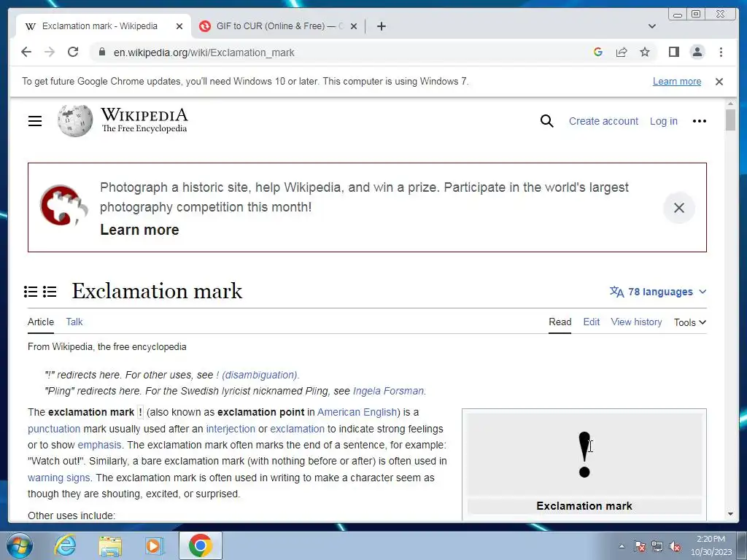
Task: Reload the page with refresh icon
Action: tap(73, 52)
